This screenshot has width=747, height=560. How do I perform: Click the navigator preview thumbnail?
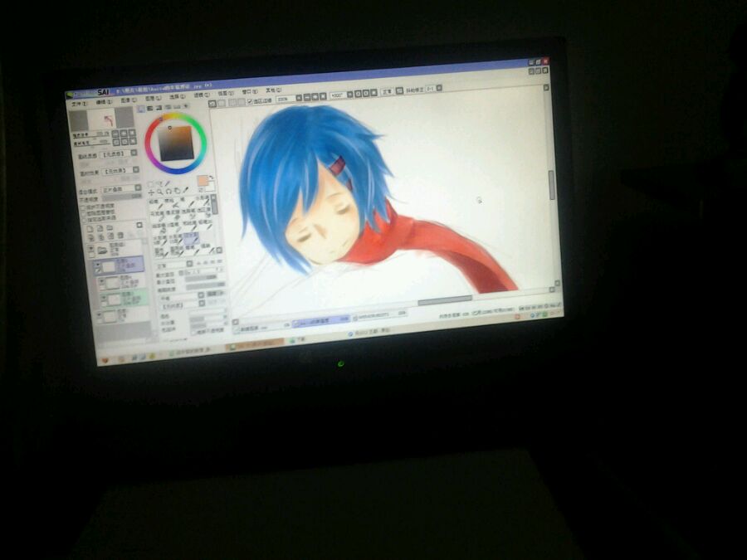click(x=102, y=119)
